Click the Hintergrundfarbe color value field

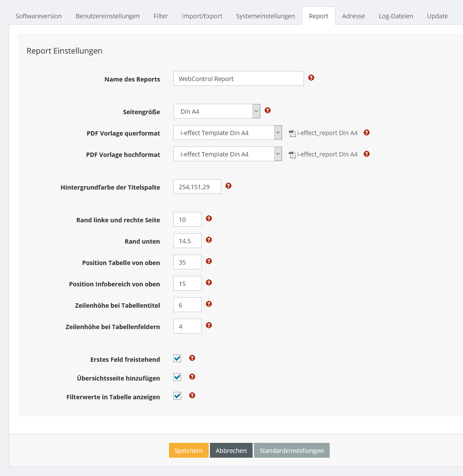[197, 187]
